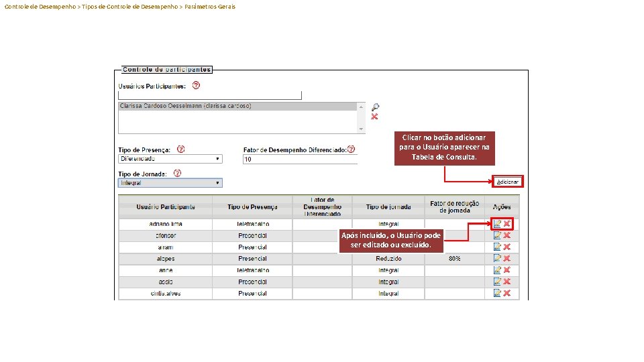
Task: Click the Reduzido cell in the alopes row
Action: pos(388,259)
